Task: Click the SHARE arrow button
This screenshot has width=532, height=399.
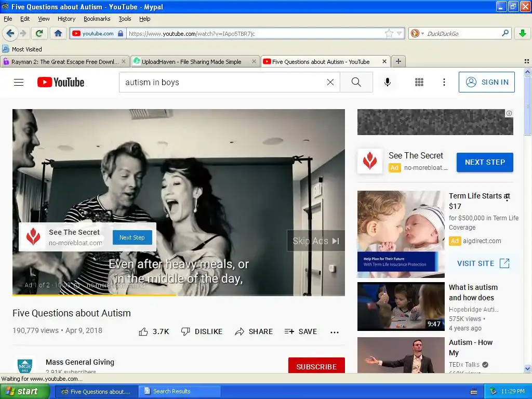Action: pyautogui.click(x=254, y=331)
